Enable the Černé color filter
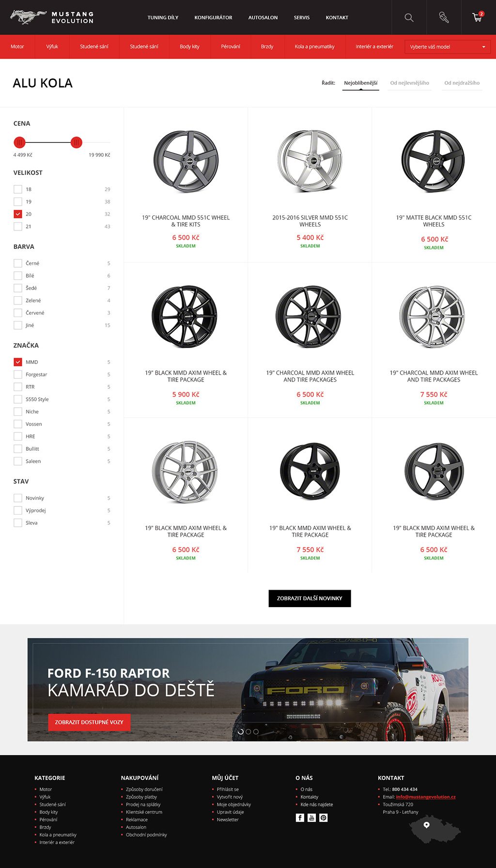The width and height of the screenshot is (496, 868). tap(18, 263)
